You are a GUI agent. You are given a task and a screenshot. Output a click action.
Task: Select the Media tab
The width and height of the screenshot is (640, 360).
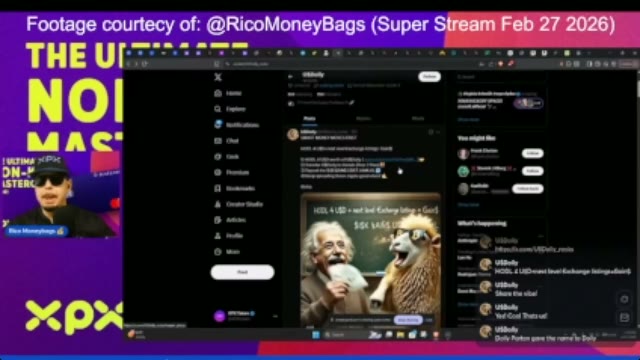[x=418, y=119]
